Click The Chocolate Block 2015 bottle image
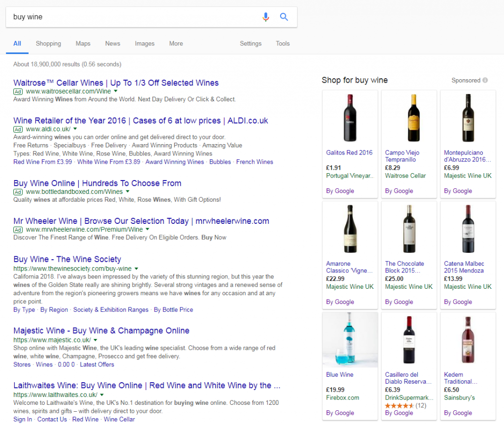504x426 pixels. click(409, 229)
